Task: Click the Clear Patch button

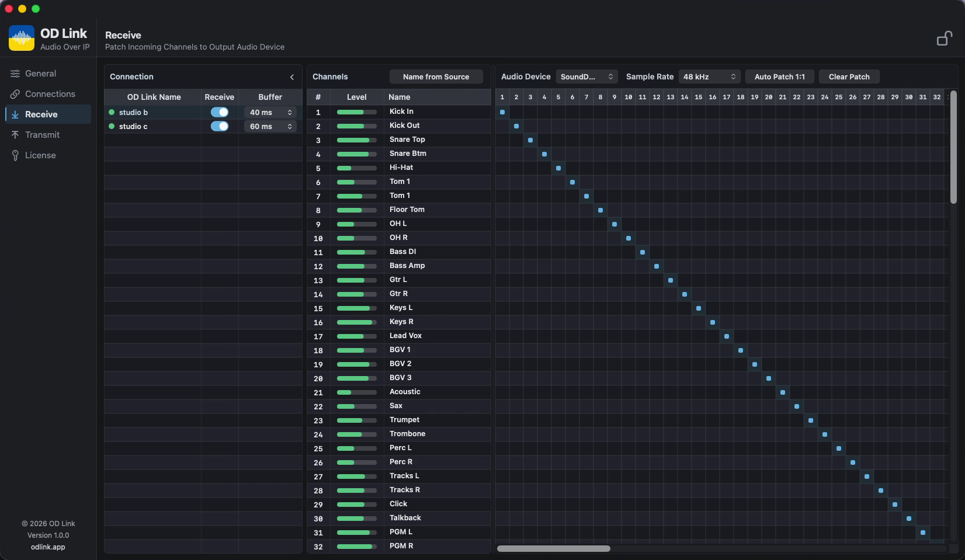Action: click(x=849, y=76)
